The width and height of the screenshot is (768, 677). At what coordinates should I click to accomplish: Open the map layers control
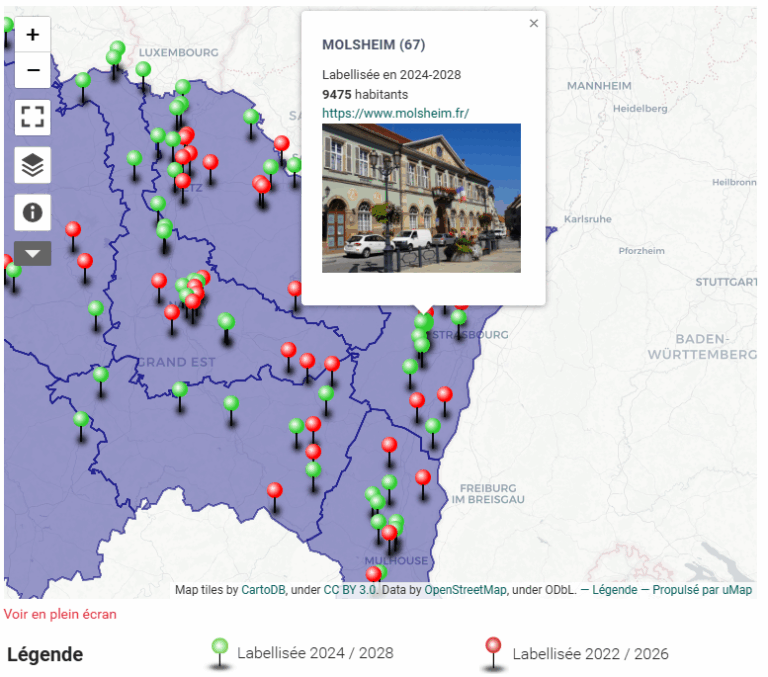pos(33,165)
